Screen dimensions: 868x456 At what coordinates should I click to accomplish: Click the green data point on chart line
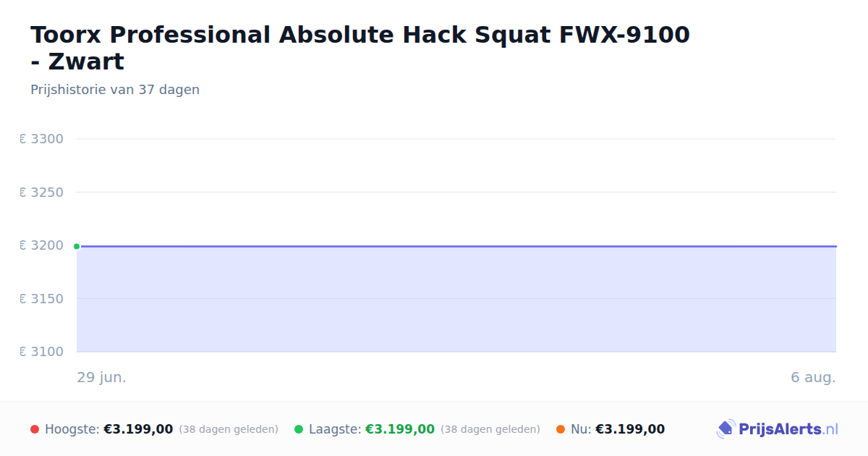coord(77,246)
